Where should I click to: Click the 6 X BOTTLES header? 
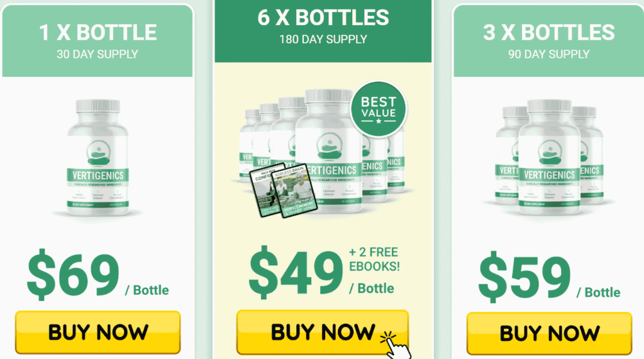pos(323,18)
